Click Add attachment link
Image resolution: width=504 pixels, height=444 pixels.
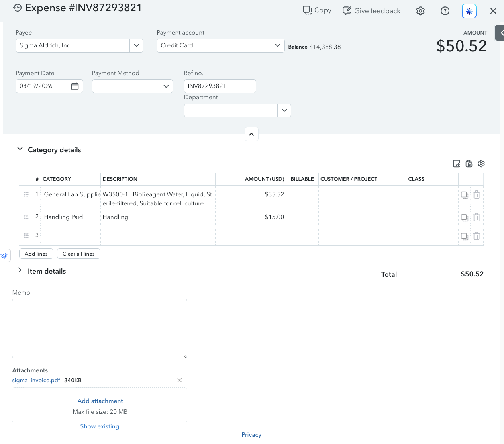tap(100, 401)
